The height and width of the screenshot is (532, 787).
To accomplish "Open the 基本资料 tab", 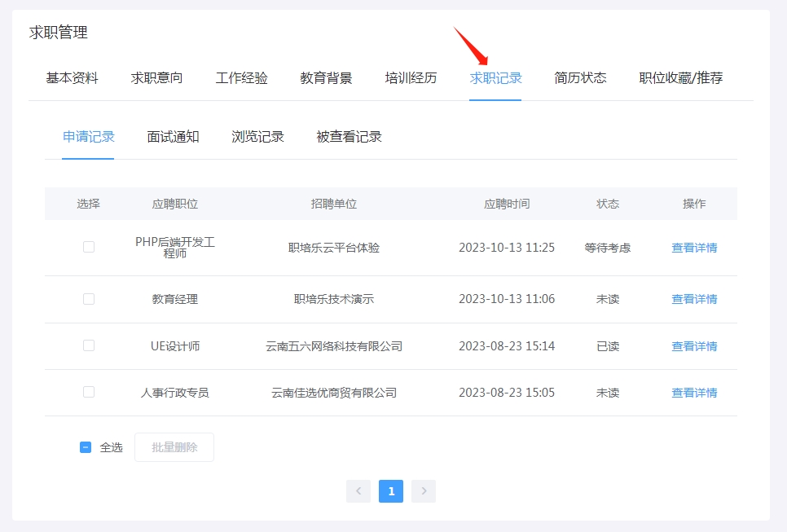I will pyautogui.click(x=72, y=77).
